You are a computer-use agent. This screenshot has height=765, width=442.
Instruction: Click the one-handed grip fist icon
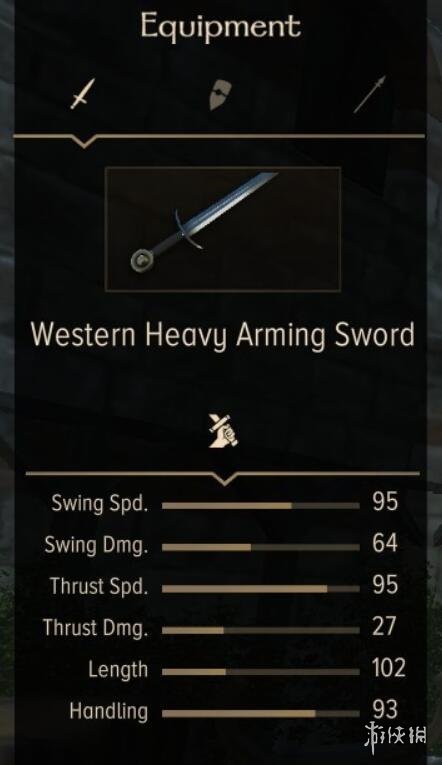pyautogui.click(x=223, y=430)
